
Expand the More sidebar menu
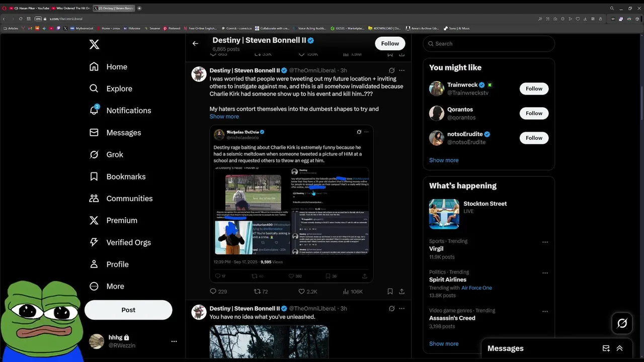(107, 286)
